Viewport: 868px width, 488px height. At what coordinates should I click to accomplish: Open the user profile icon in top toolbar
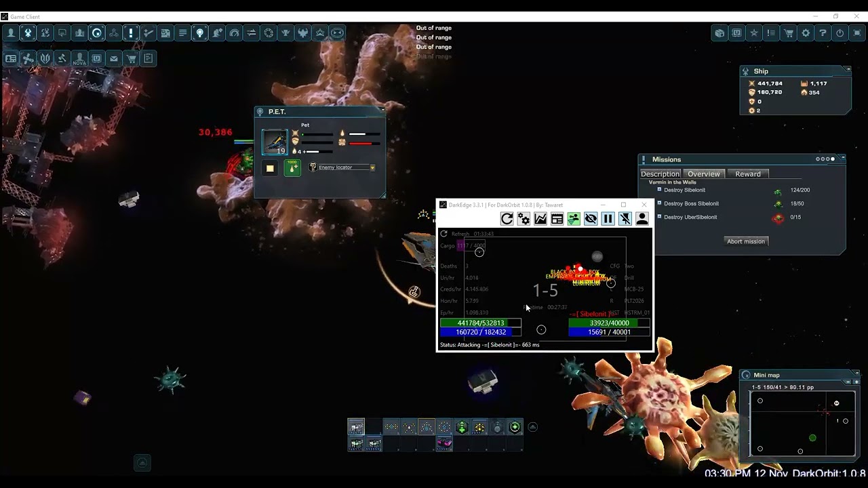coord(11,33)
